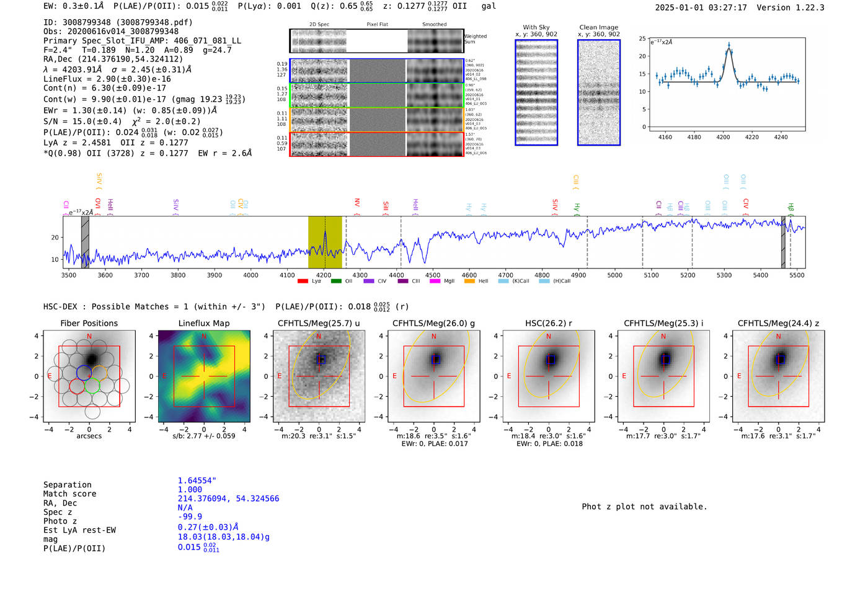Select the red-bordered 2D spectrum row
The image size is (868, 591).
377,144
